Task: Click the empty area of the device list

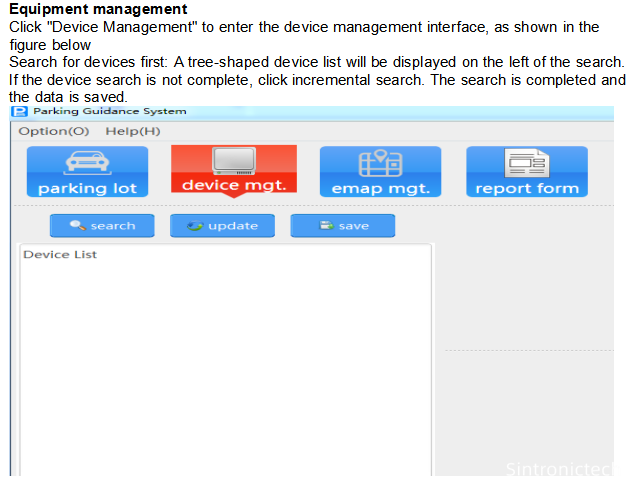Action: [x=225, y=370]
